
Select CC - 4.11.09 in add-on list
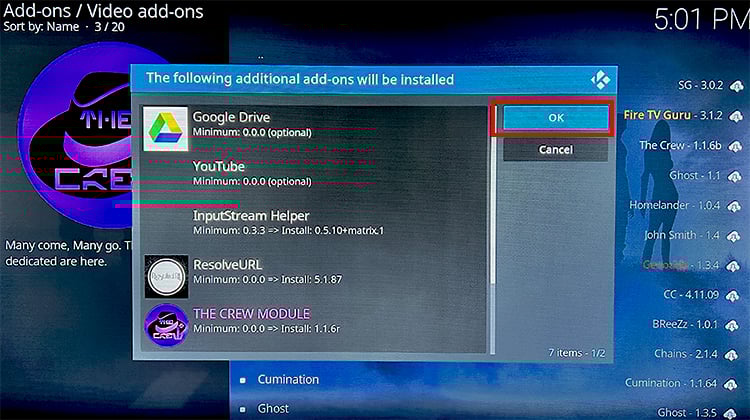[x=691, y=295]
